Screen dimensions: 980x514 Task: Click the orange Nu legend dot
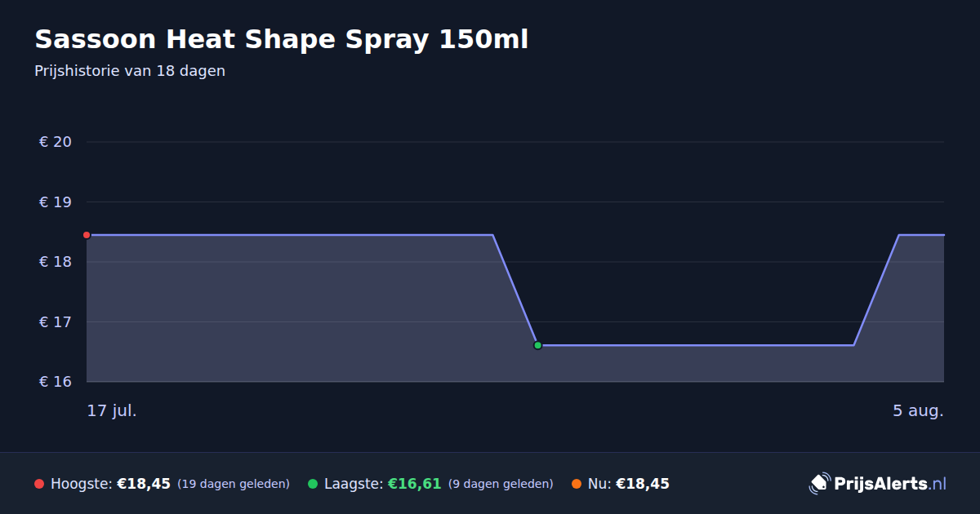pyautogui.click(x=577, y=484)
